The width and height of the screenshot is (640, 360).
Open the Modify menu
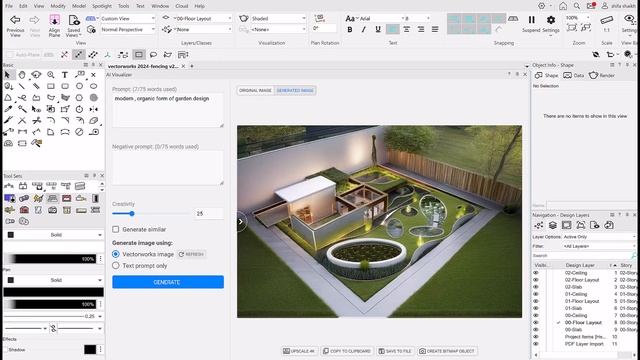click(58, 6)
